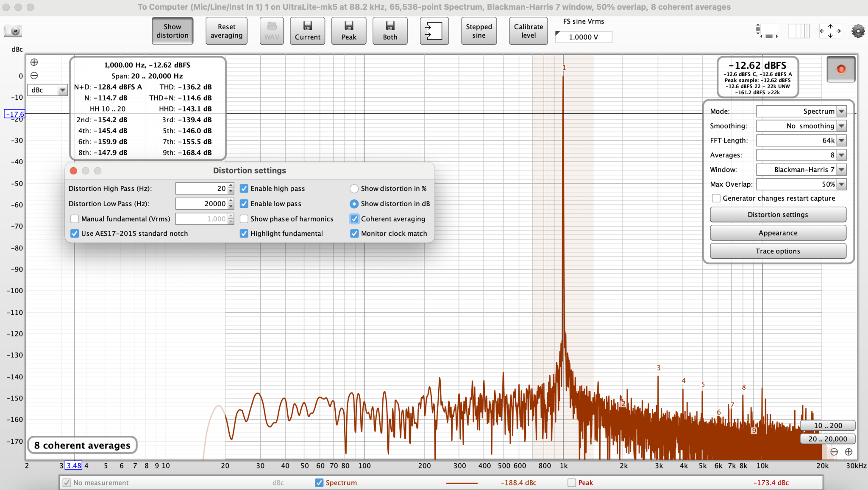Toggle the Show distortion button
The image size is (868, 490).
[172, 31]
